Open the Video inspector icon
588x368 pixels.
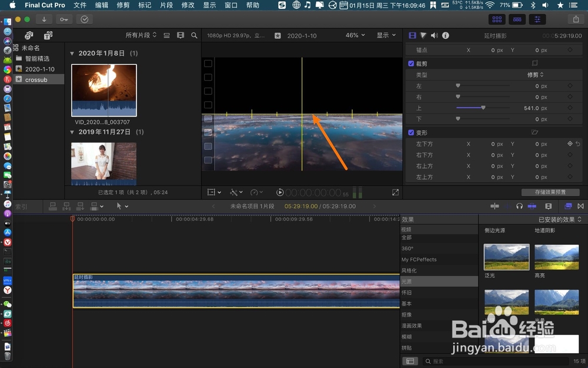click(x=412, y=35)
